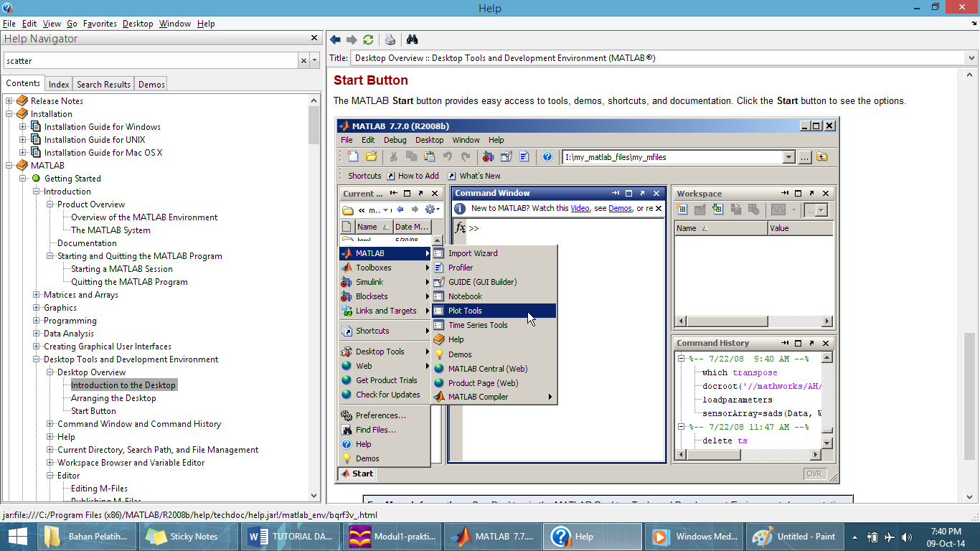Collapse the Product Overview node
Image resolution: width=980 pixels, height=551 pixels.
[50, 204]
